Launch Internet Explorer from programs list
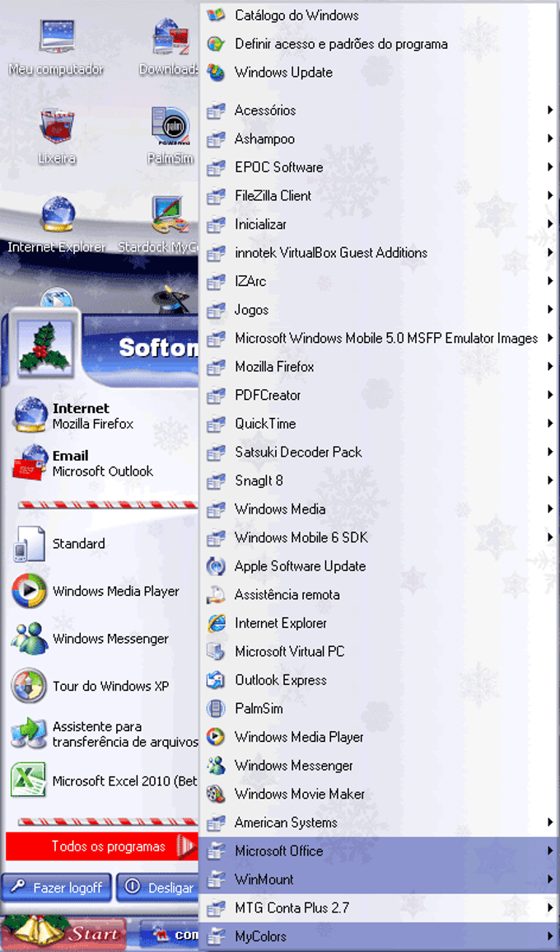This screenshot has height=952, width=560. (379, 623)
